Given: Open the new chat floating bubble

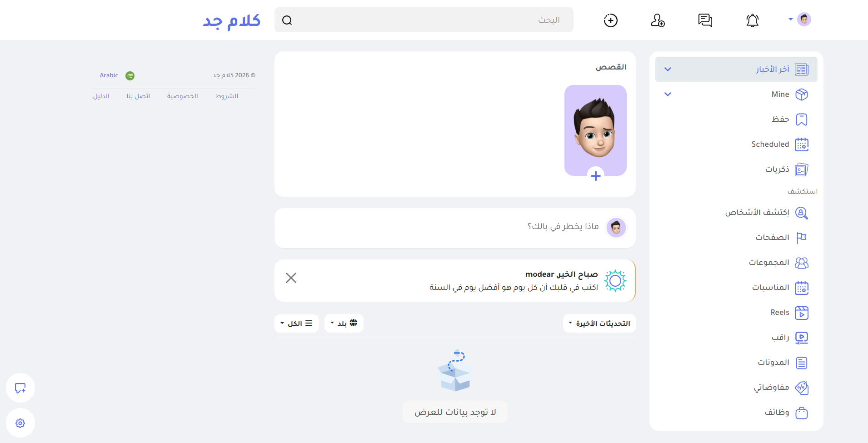Looking at the screenshot, I should (x=20, y=388).
